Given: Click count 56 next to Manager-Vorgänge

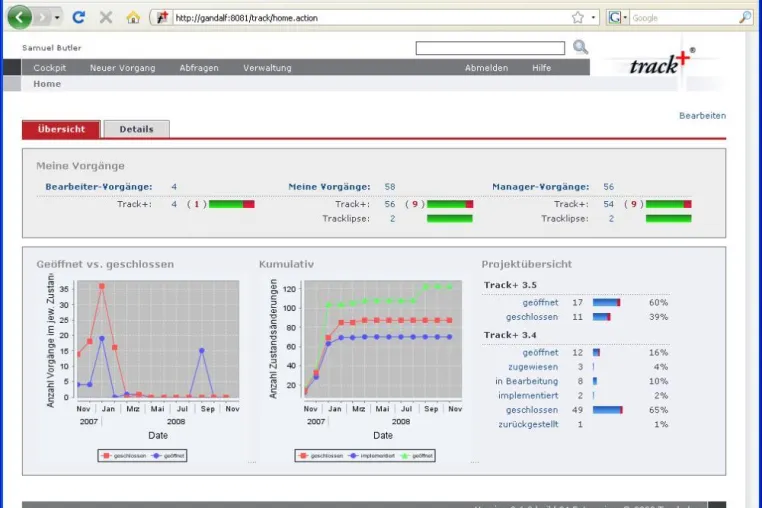Looking at the screenshot, I should 608,187.
